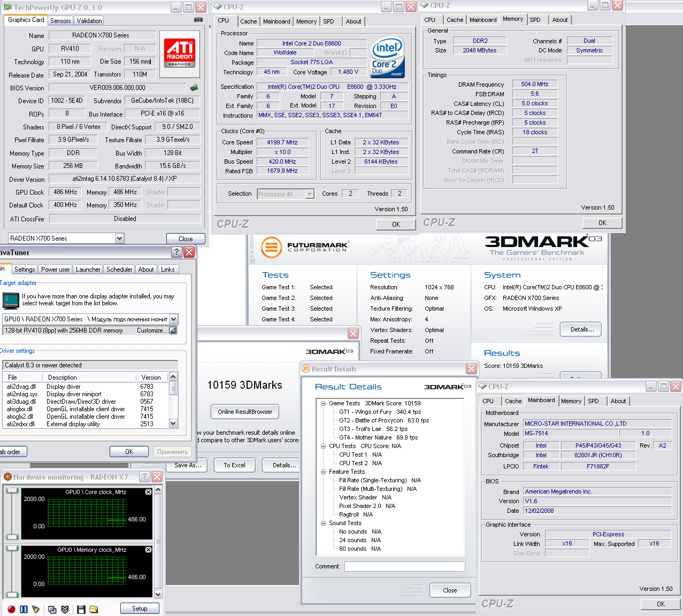Click the yellow folder open icon in Hardware monitoring
The height and width of the screenshot is (616, 683).
click(94, 609)
